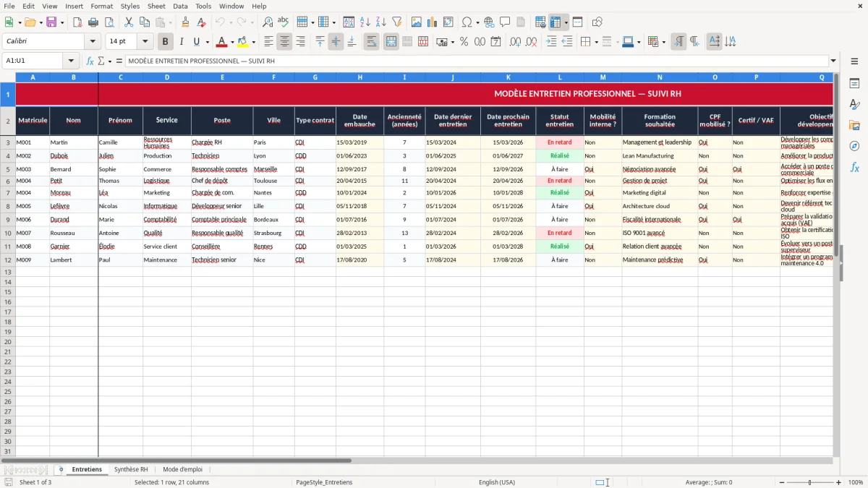Image resolution: width=868 pixels, height=488 pixels.
Task: Click the zoom in plus button
Action: click(839, 482)
